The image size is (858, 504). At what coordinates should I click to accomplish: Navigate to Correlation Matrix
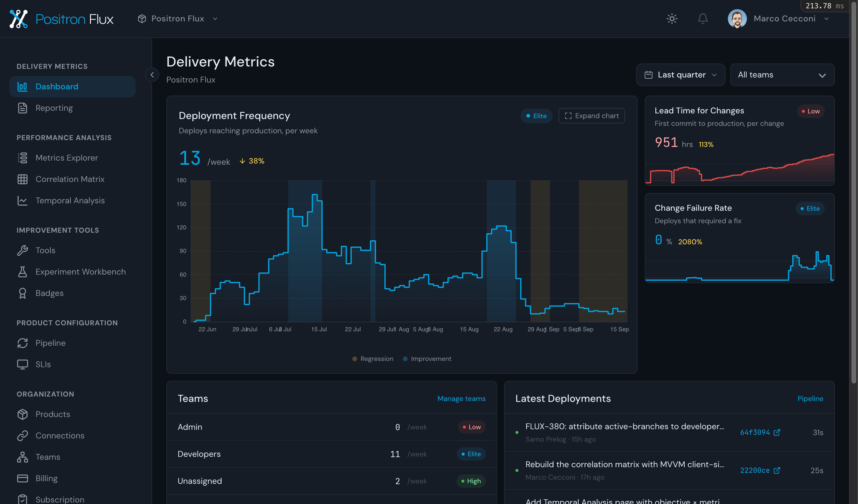point(72,179)
